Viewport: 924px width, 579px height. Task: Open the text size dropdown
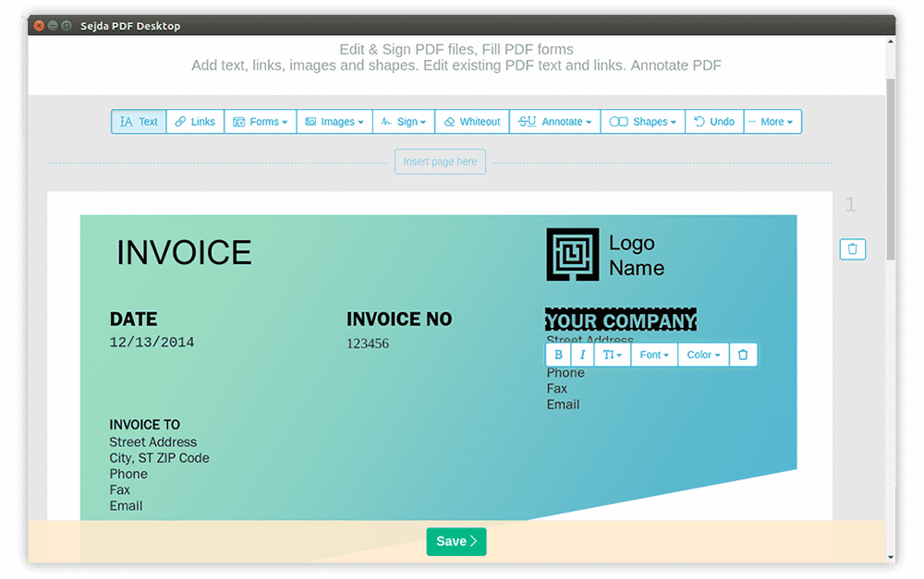click(613, 355)
